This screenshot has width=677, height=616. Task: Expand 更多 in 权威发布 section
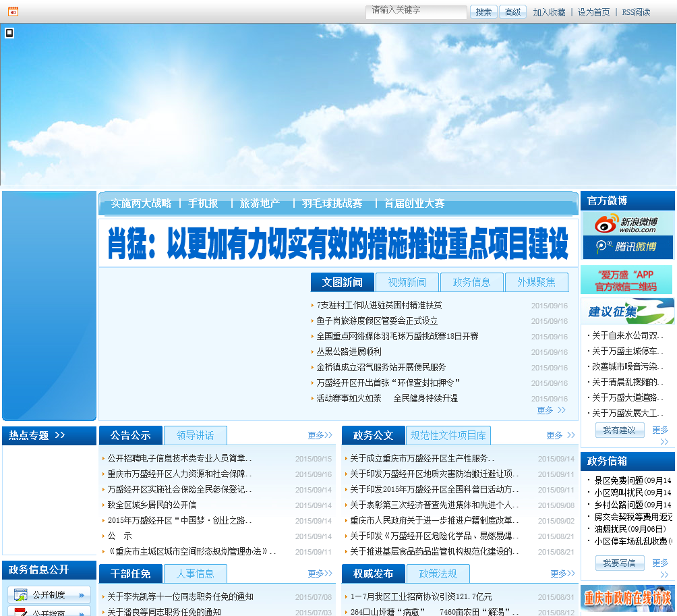pos(562,573)
